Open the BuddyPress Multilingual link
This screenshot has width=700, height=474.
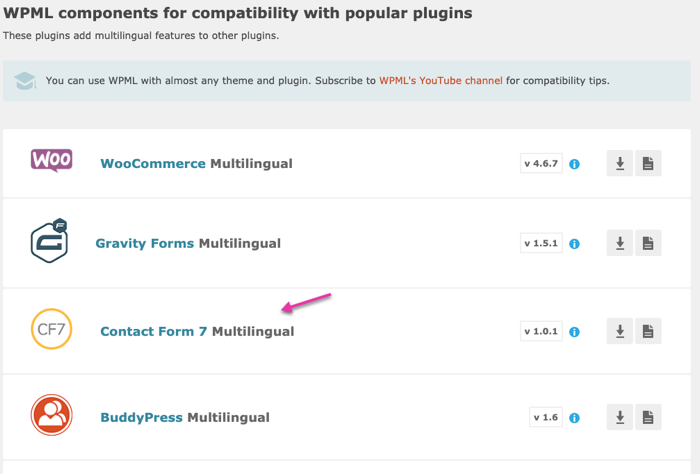185,418
